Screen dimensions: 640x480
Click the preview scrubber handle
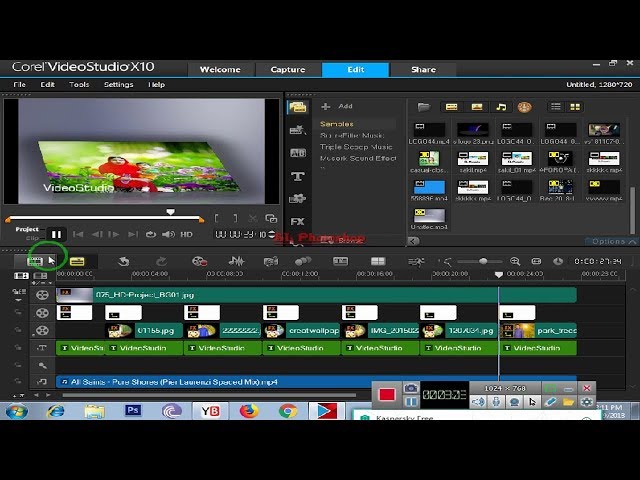tap(170, 212)
